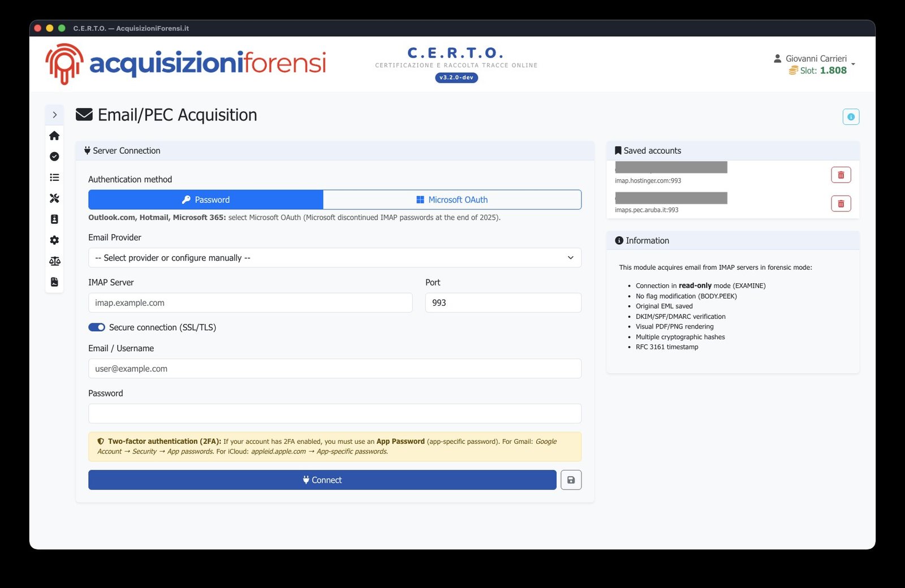The image size is (905, 588).
Task: Click the 'Multiple cryptographic hashes' bullet
Action: 680,337
